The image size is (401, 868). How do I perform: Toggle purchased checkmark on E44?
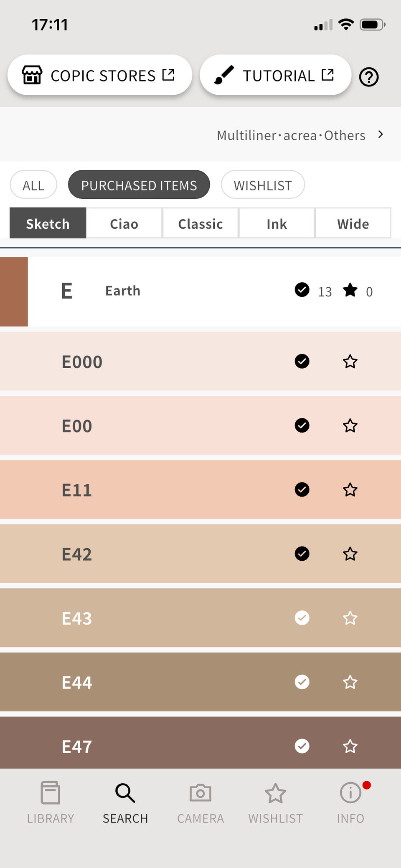pyautogui.click(x=302, y=682)
